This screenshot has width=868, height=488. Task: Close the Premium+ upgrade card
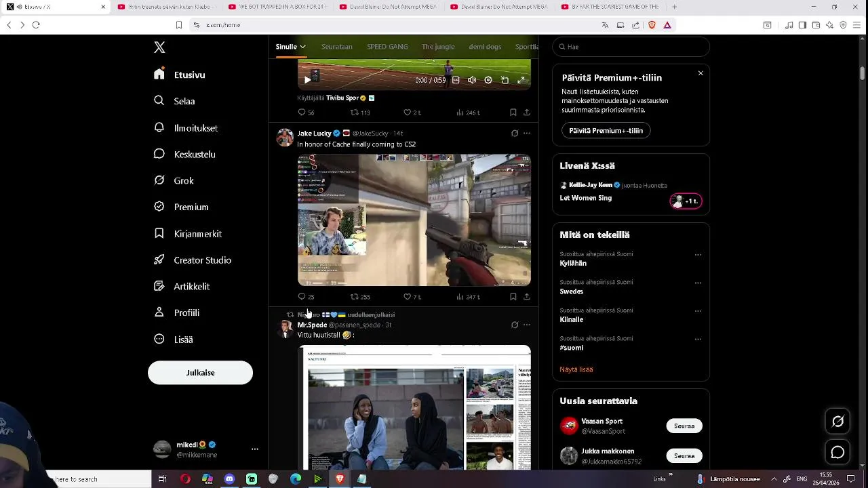coord(701,73)
